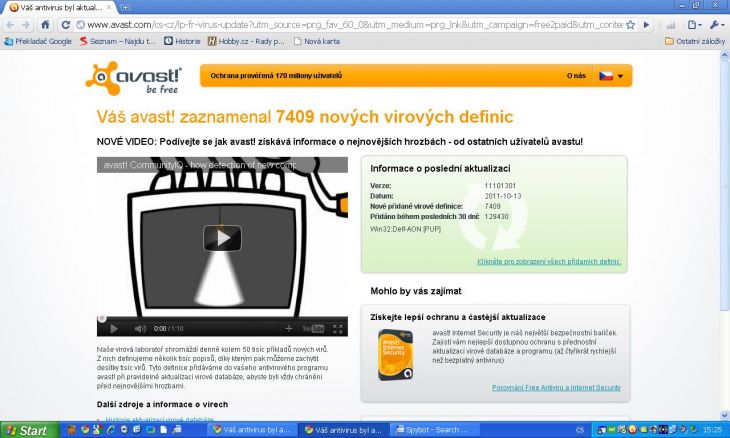Go to the home page icon
The image size is (730, 438).
coord(45,25)
